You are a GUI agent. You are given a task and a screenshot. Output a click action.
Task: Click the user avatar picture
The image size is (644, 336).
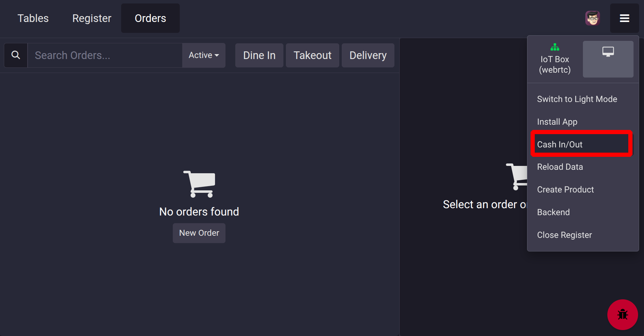[592, 18]
